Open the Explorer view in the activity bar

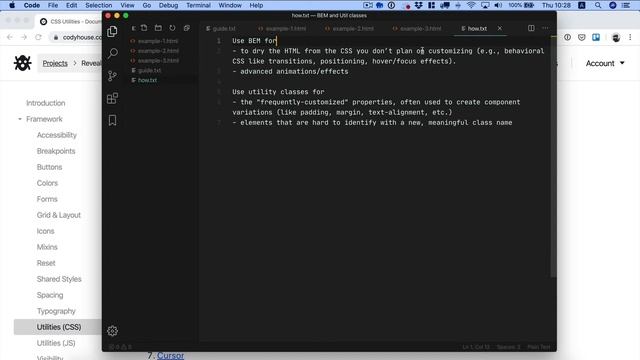tap(112, 31)
